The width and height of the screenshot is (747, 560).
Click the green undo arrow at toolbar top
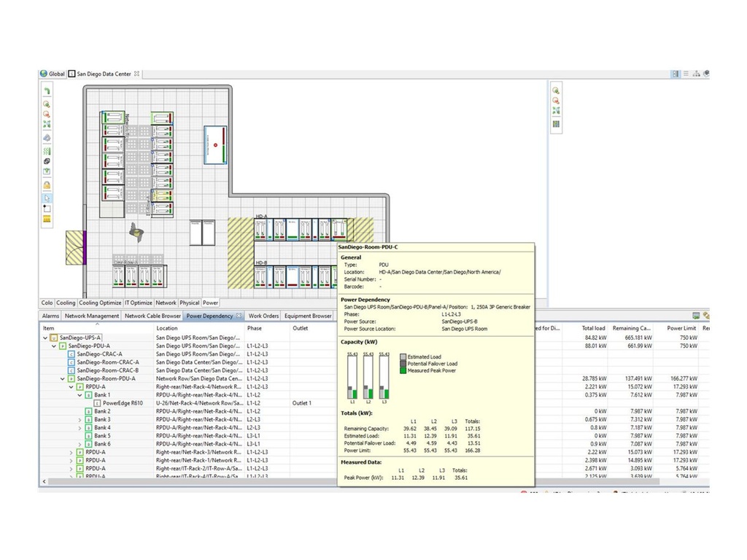point(46,89)
